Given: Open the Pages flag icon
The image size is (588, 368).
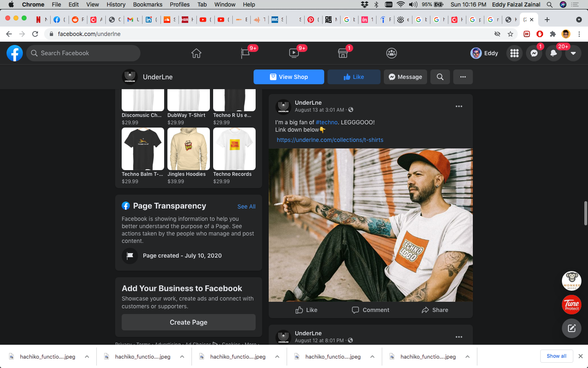Looking at the screenshot, I should click(x=245, y=53).
